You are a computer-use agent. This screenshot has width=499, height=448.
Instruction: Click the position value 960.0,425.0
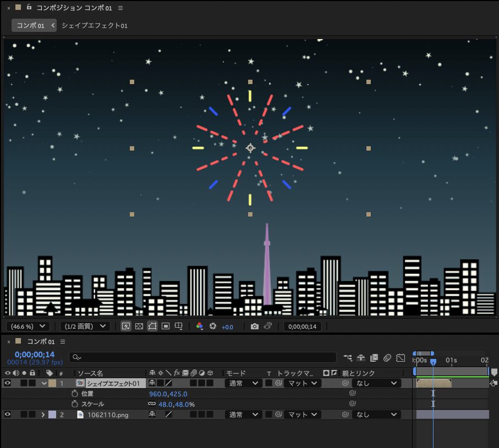click(x=168, y=394)
